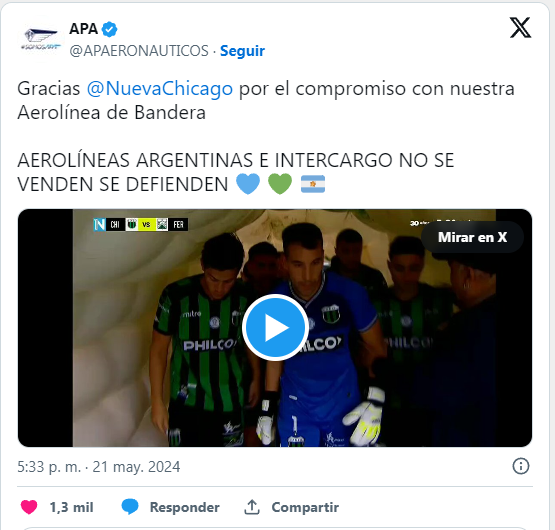Click the 1,3 mil likes count
The image size is (555, 530).
tap(71, 507)
